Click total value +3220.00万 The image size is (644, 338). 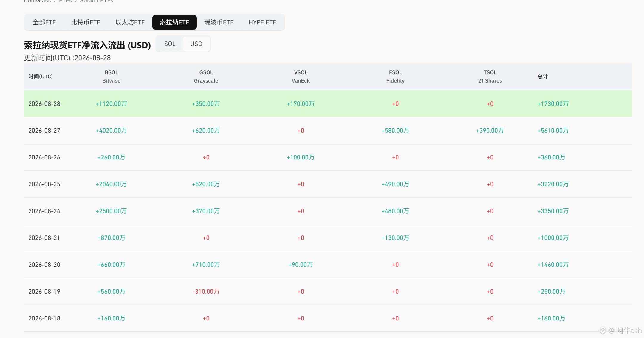(553, 184)
